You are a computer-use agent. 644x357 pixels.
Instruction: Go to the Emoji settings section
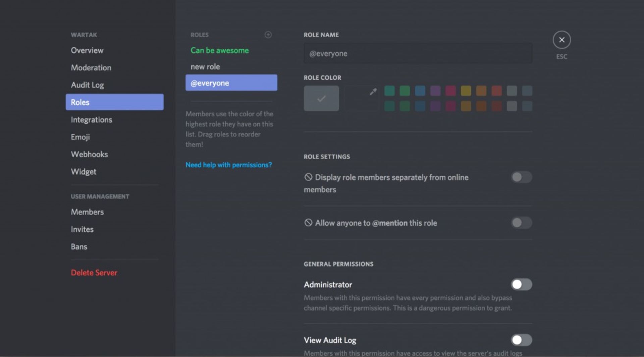[80, 137]
